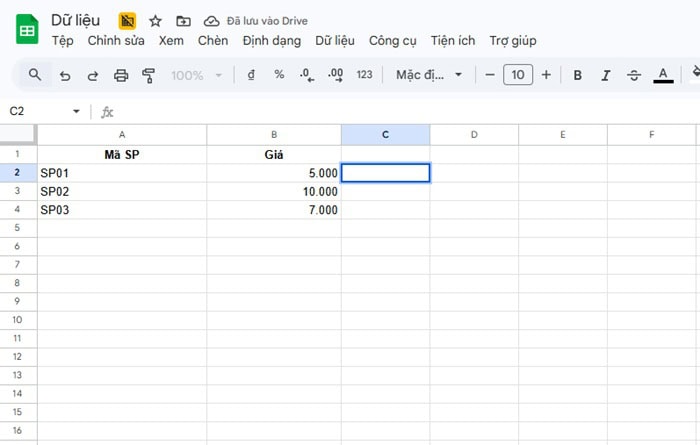Toggle bold formatting

[x=578, y=75]
